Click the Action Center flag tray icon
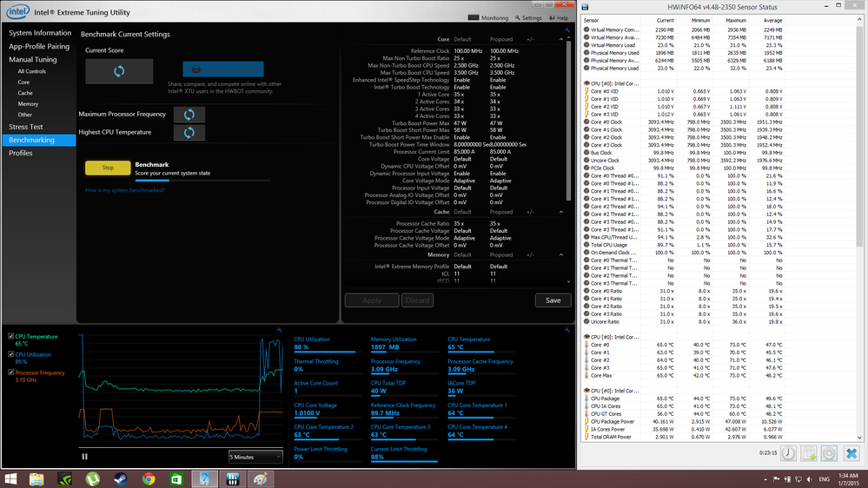The height and width of the screenshot is (488, 868). (x=777, y=479)
